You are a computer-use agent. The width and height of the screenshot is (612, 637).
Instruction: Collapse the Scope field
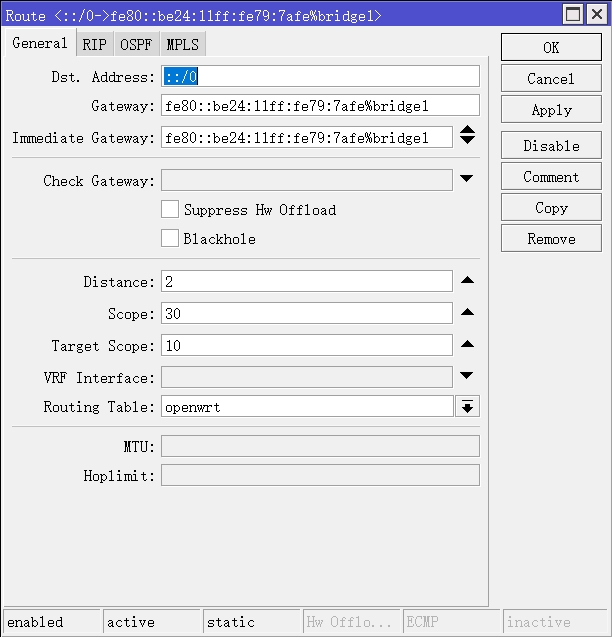click(x=467, y=312)
